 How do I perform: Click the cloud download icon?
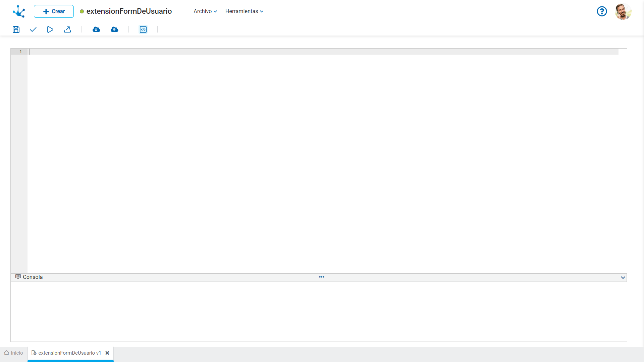pos(96,29)
